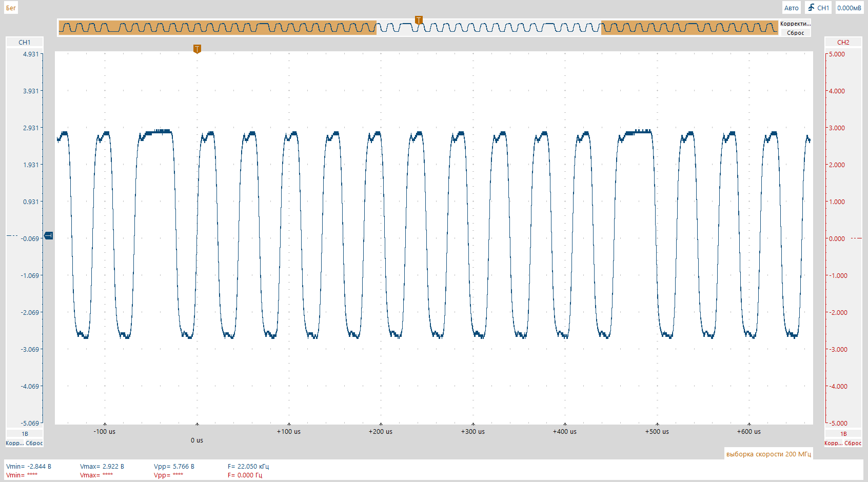Click the red F= 0.000 Гц reading
This screenshot has width=868, height=482.
tap(245, 475)
